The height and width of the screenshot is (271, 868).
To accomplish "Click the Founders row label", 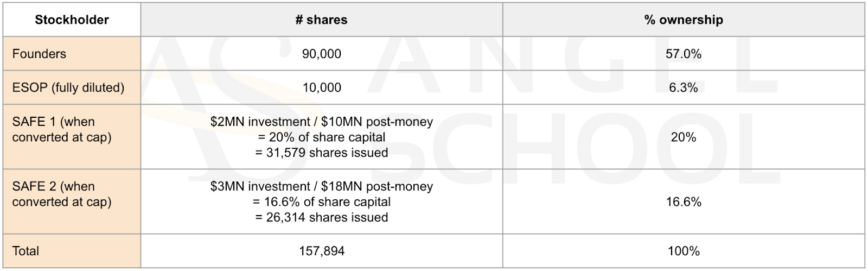I will (x=72, y=54).
